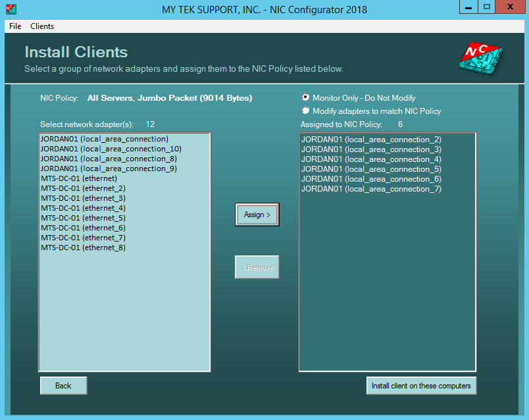Viewport: 529px width, 420px height.
Task: Select MTS-DC-01 (ethernet_3) adapter
Action: click(82, 198)
